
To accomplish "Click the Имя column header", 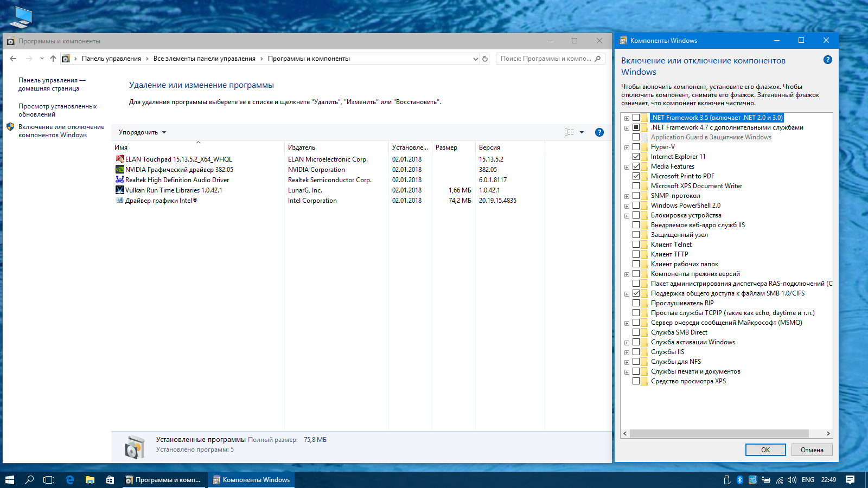I will 122,147.
